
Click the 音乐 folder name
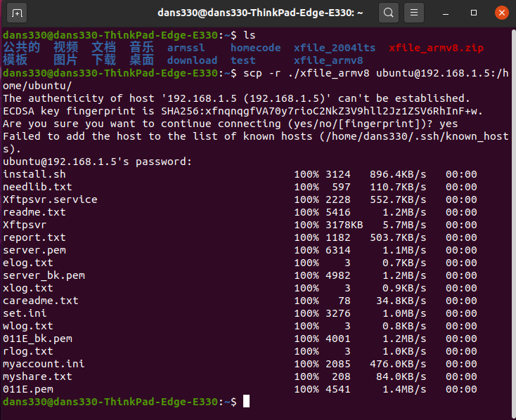pyautogui.click(x=141, y=48)
